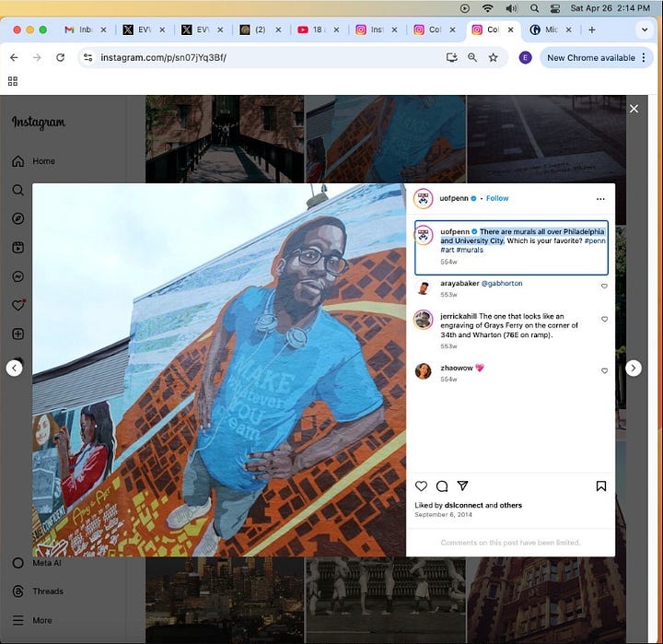Open jerrickahill's profile
This screenshot has height=644, width=663.
point(459,316)
